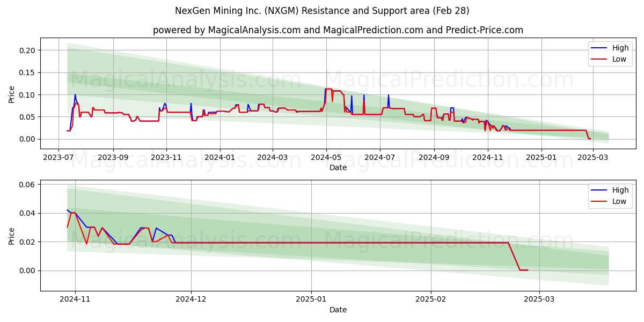Click the '2024-01' x-axis label
Viewport: 644px width, 322px height.
pos(220,158)
